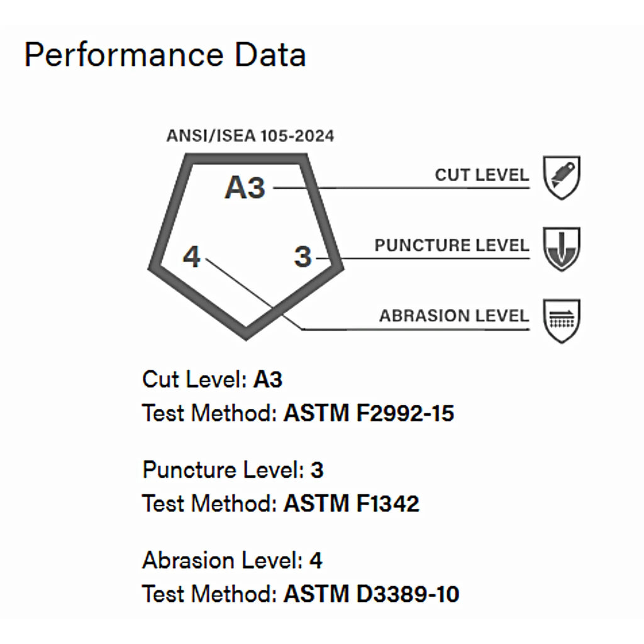This screenshot has height=644, width=644.
Task: Click the Abrasion Level: 4 text line
Action: pos(232,560)
